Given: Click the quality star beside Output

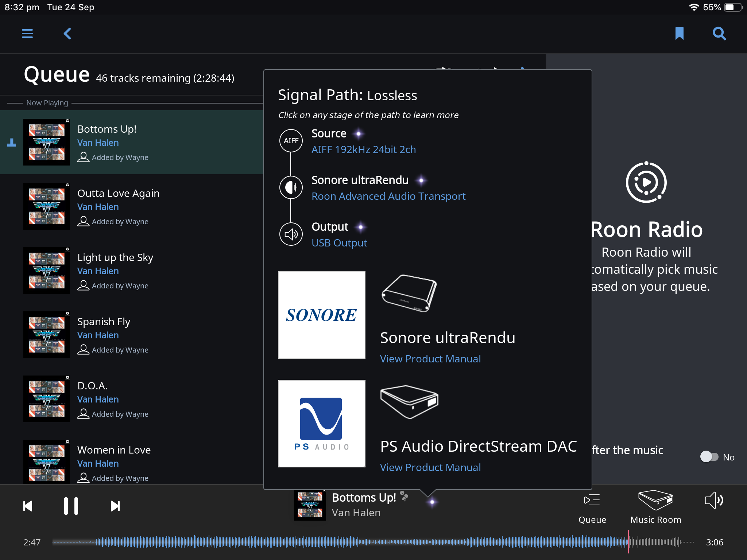Looking at the screenshot, I should (361, 227).
